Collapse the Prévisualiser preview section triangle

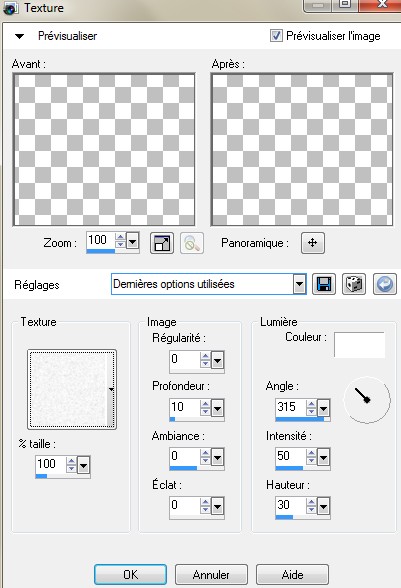tap(20, 36)
